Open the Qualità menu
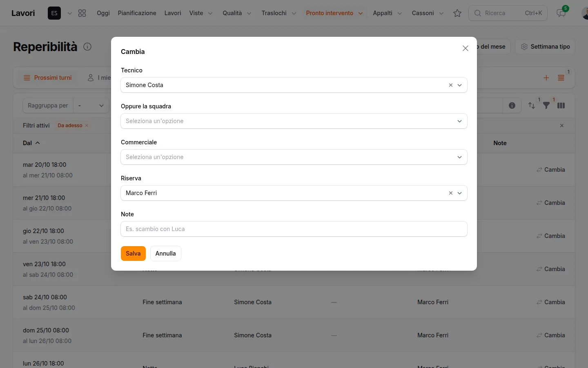The image size is (588, 368). coord(237,13)
